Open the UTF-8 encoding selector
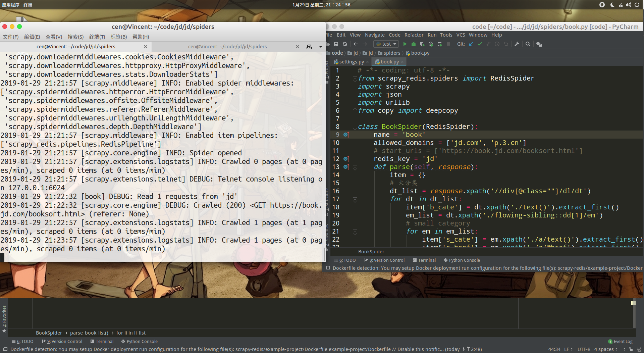Screen dimensions: 644x353 tap(584, 349)
